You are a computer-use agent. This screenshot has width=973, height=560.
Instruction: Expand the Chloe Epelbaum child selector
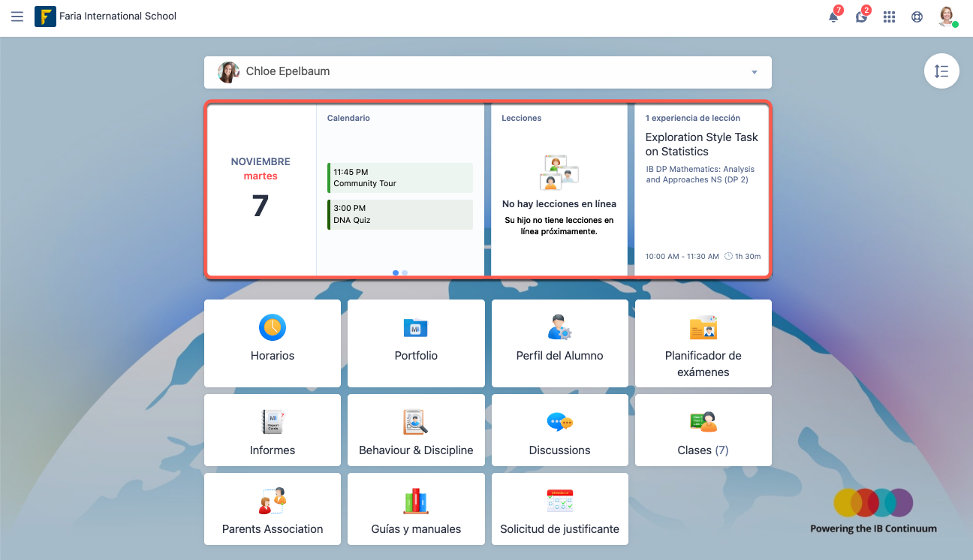pyautogui.click(x=754, y=72)
